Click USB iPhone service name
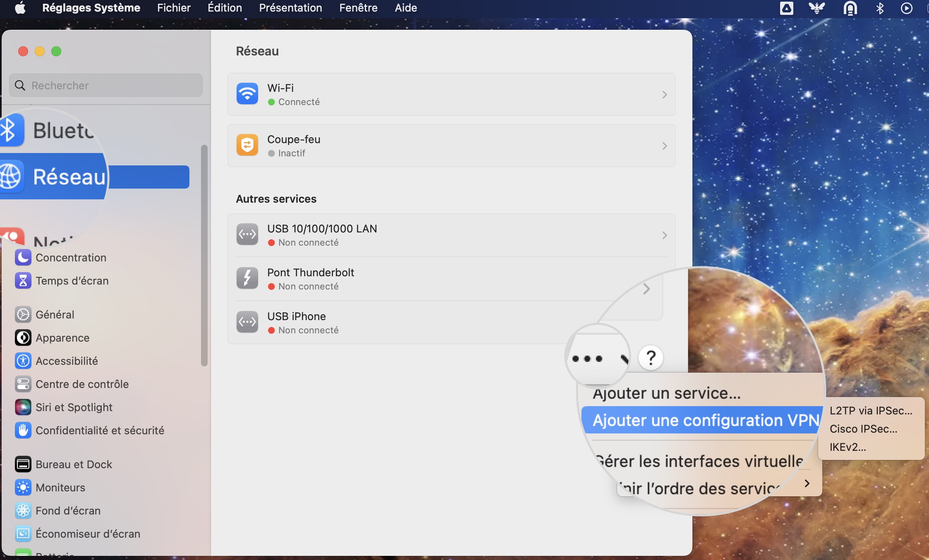Image resolution: width=929 pixels, height=560 pixels. tap(297, 316)
